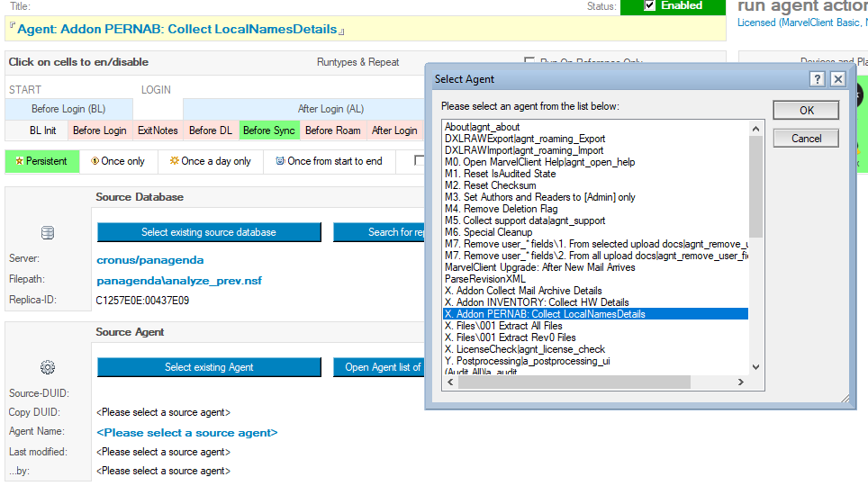The height and width of the screenshot is (486, 868).
Task: Click the horizontal scrollbar thumb of agent list
Action: pos(574,382)
